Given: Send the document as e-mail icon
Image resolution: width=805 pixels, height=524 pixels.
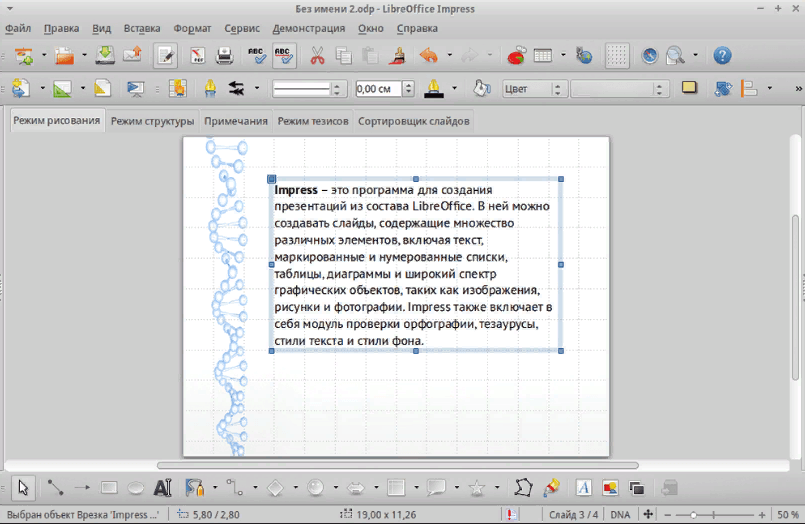Looking at the screenshot, I should point(132,55).
